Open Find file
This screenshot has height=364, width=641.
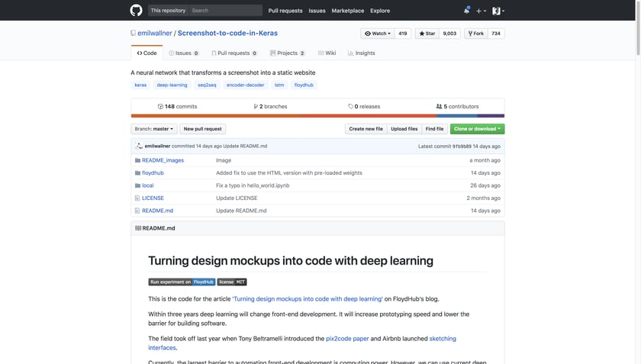434,129
